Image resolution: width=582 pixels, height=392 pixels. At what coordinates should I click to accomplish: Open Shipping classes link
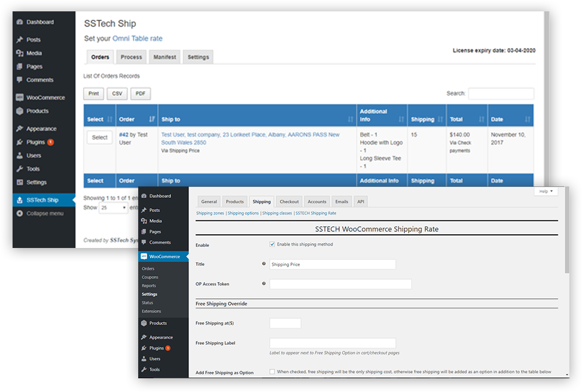(x=277, y=213)
